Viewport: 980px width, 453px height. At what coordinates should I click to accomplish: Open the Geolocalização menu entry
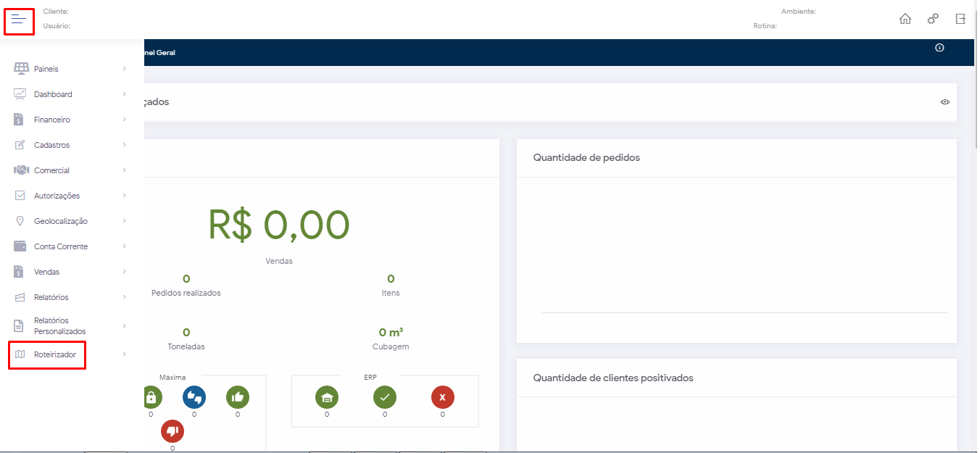(60, 221)
